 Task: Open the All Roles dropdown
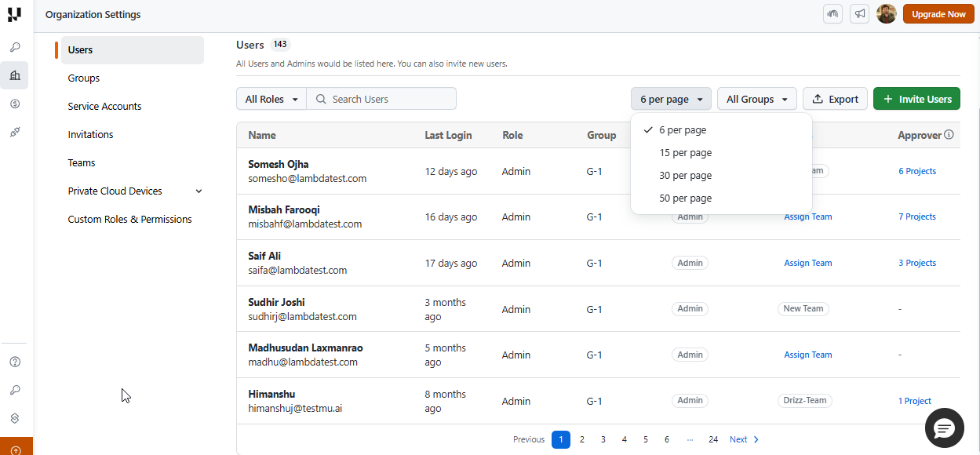271,99
